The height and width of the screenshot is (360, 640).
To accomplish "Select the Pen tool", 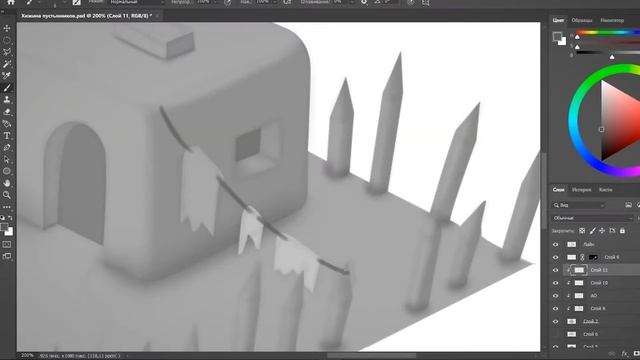I will coord(7,147).
